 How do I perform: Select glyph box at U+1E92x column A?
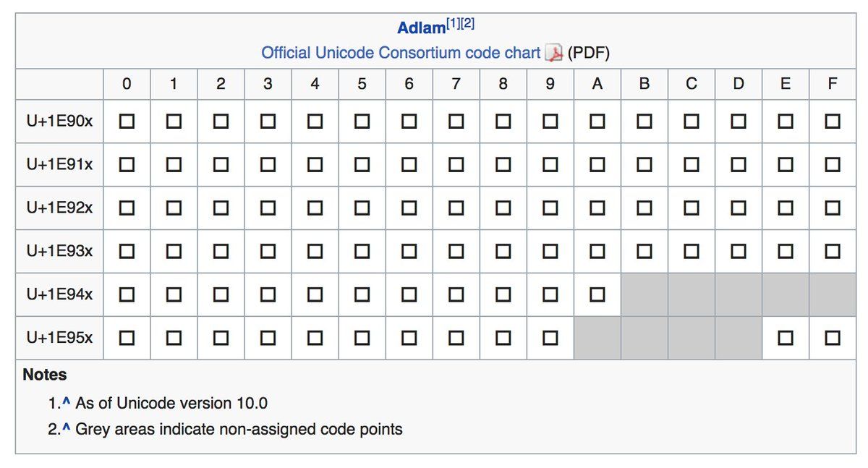point(597,208)
